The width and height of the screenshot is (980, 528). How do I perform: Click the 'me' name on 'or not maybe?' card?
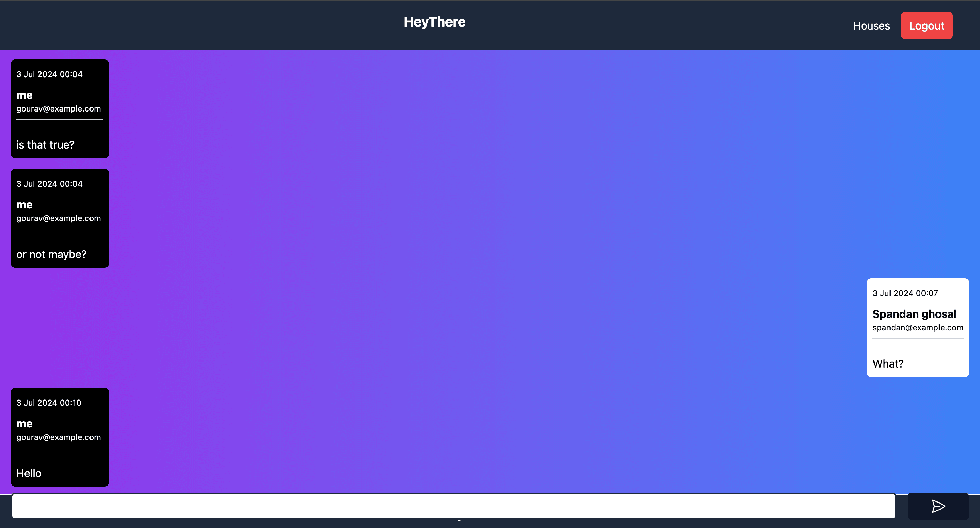coord(24,205)
